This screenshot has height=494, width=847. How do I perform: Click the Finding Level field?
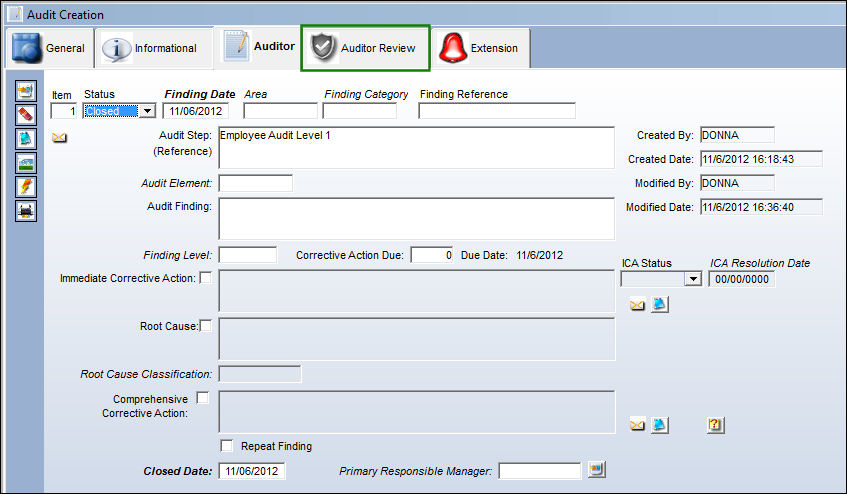(247, 255)
